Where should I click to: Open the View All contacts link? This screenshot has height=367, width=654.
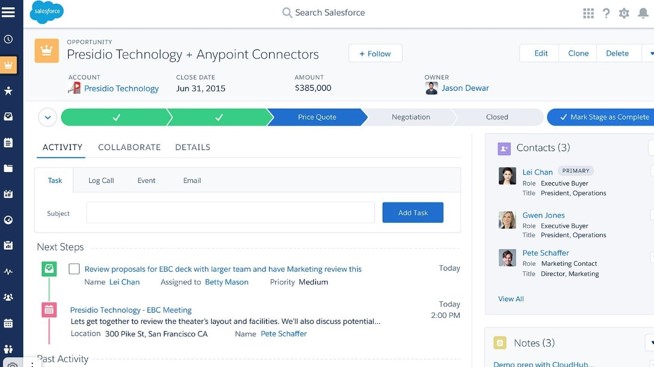click(511, 299)
